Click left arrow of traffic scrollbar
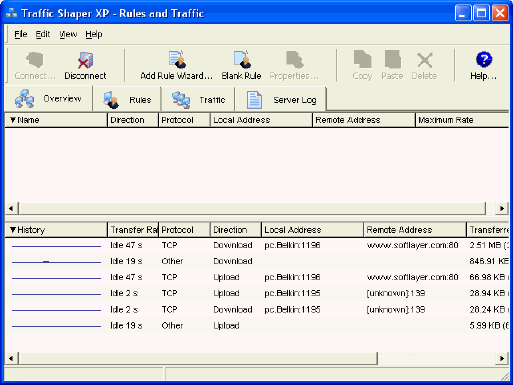Viewport: 513px width, 385px height. point(11,358)
